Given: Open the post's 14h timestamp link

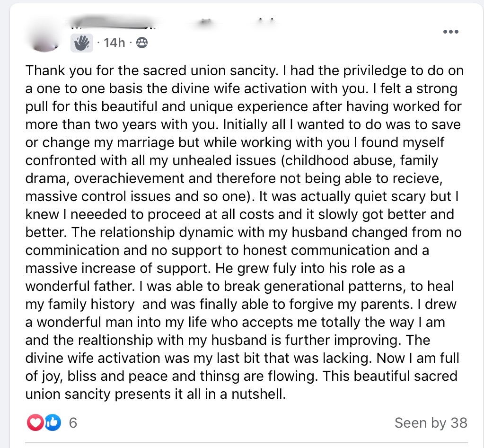Looking at the screenshot, I should (x=114, y=43).
